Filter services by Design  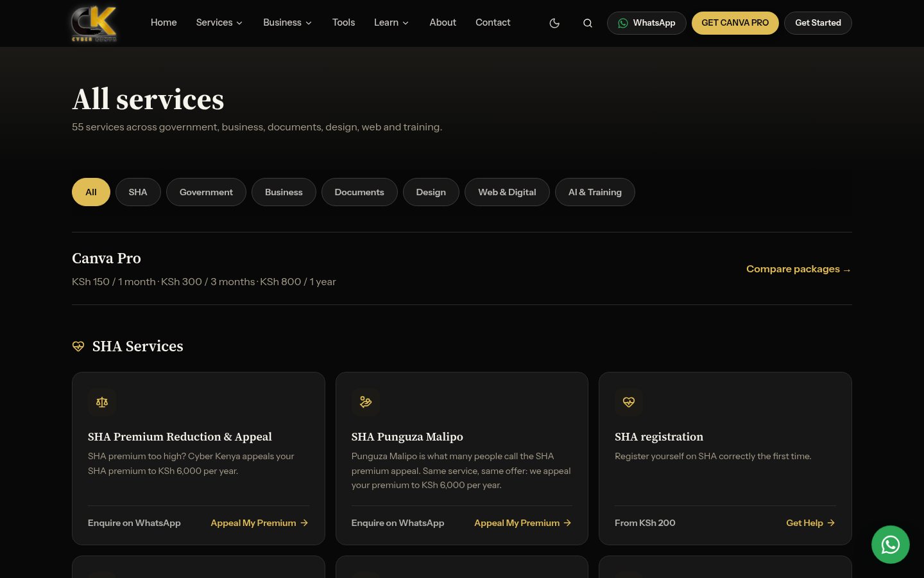pos(431,192)
